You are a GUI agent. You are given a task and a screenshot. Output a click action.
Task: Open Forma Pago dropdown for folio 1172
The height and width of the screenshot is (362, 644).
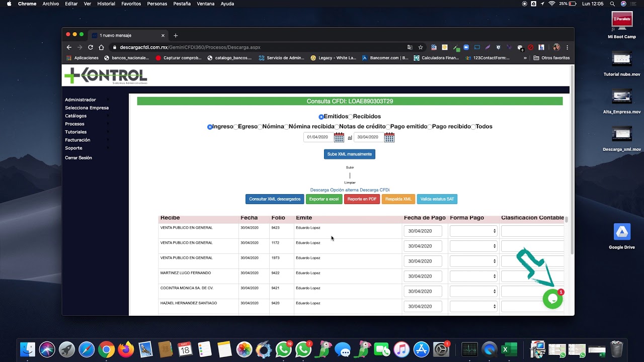tap(473, 246)
